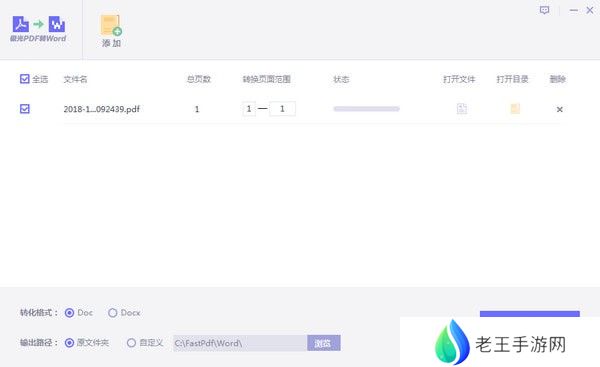This screenshot has width=600, height=367.
Task: Click the 转化格式 label
Action: pyautogui.click(x=39, y=313)
